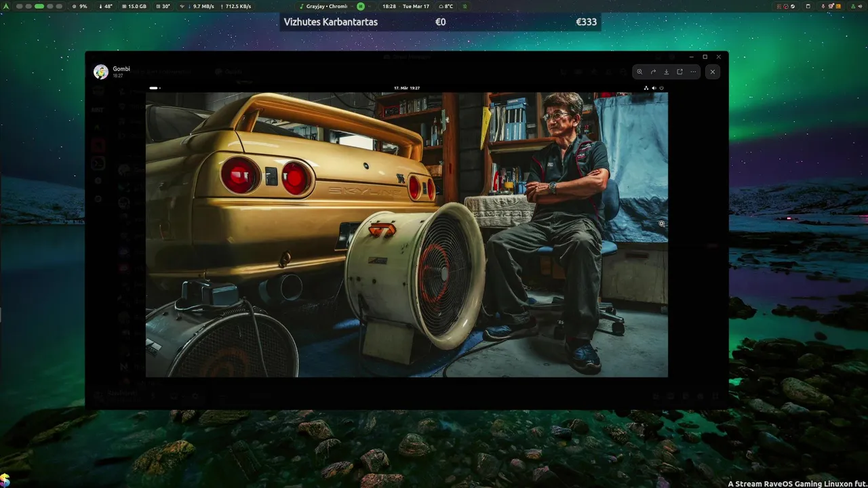Image resolution: width=868 pixels, height=488 pixels.
Task: Click the 48° temperature indicator
Action: click(106, 6)
